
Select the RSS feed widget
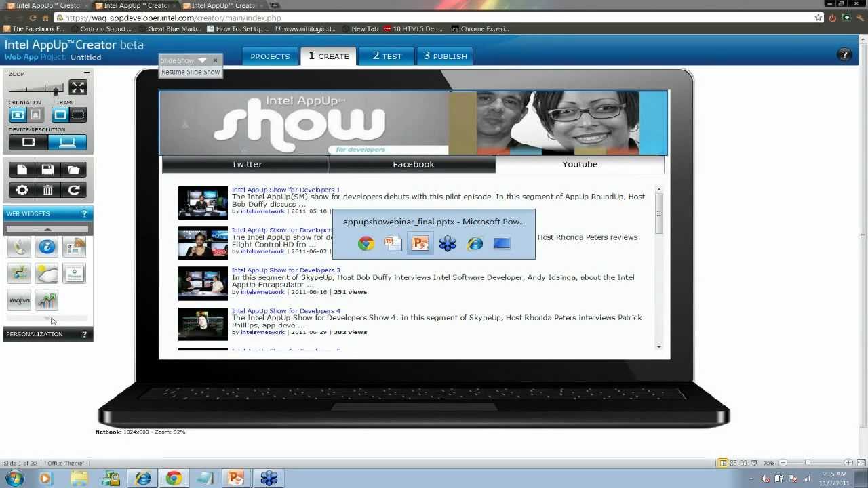pos(74,247)
